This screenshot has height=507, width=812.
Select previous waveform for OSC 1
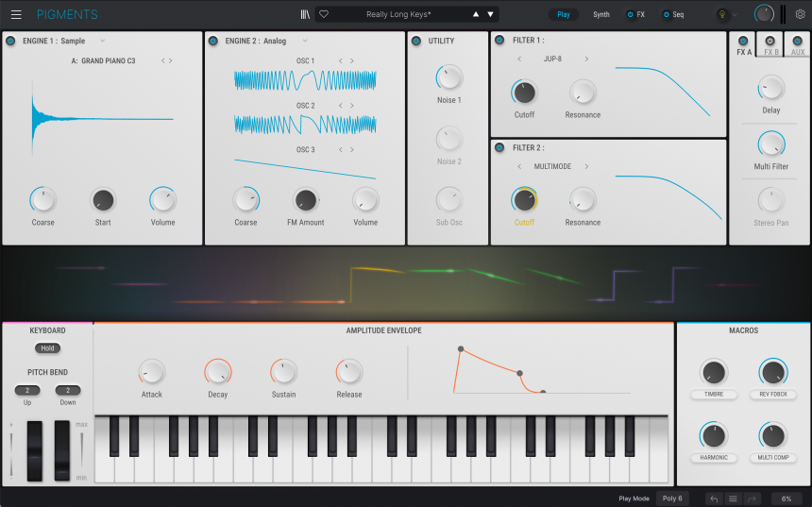point(340,60)
